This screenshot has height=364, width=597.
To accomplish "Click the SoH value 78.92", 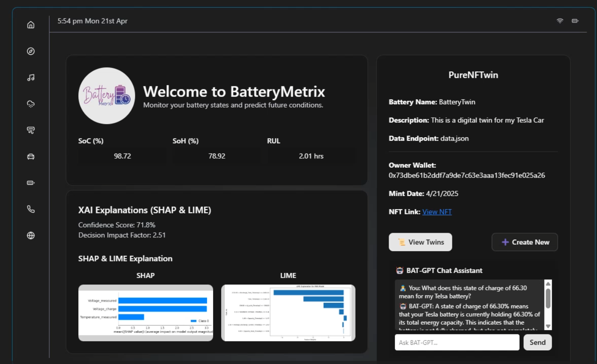I will tap(217, 156).
